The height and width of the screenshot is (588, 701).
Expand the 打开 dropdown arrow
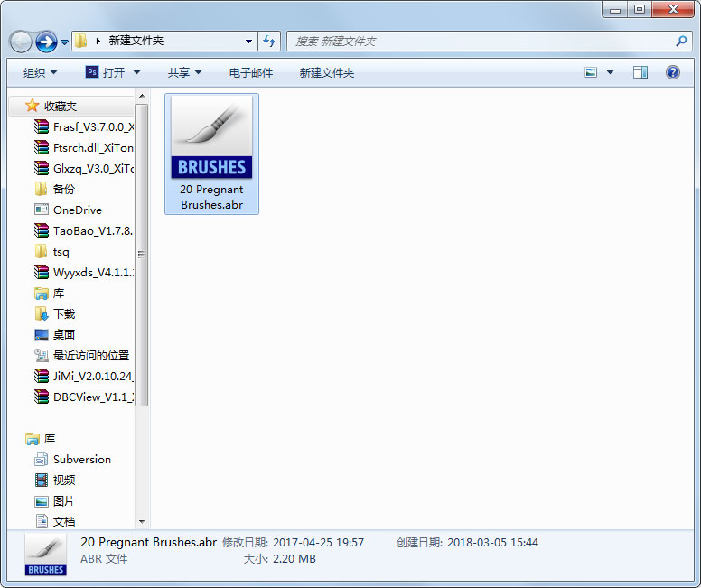coord(136,72)
